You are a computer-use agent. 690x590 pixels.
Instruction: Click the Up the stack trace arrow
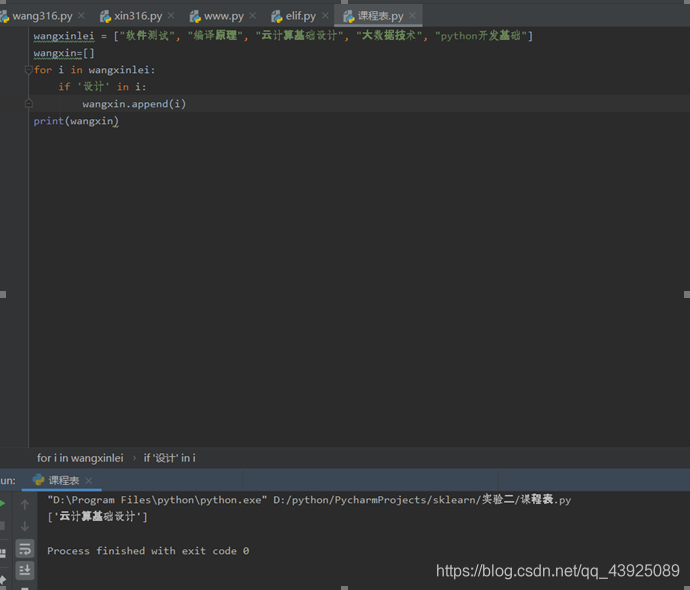coord(25,505)
